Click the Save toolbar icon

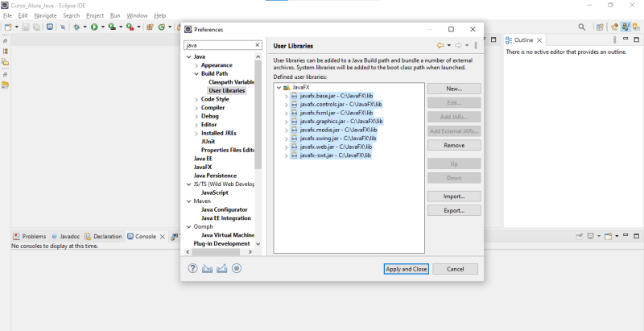(26, 27)
